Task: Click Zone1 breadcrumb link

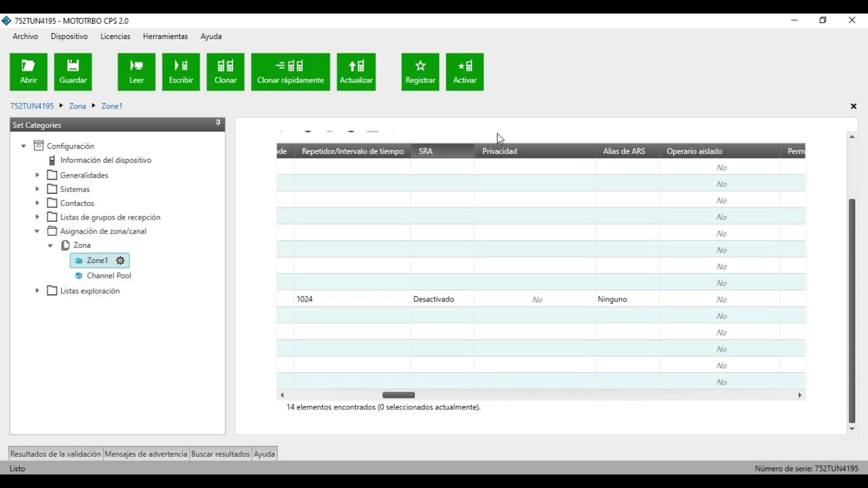Action: click(x=112, y=106)
